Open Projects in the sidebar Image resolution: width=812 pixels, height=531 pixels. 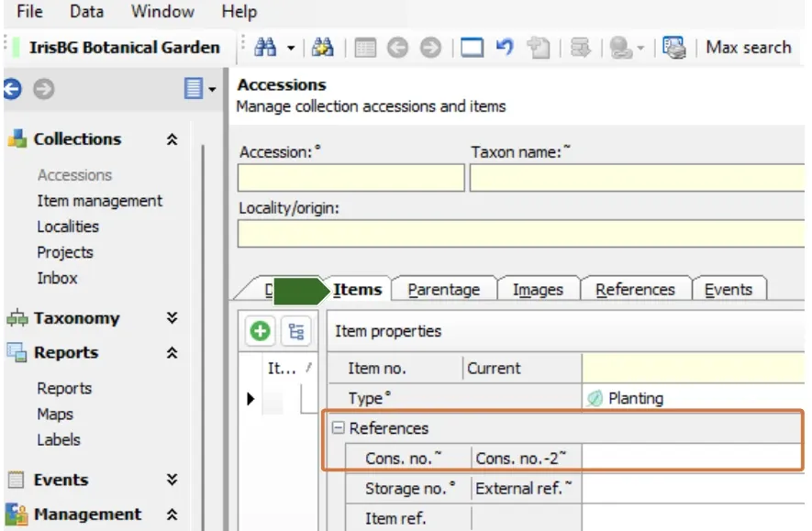(x=65, y=252)
